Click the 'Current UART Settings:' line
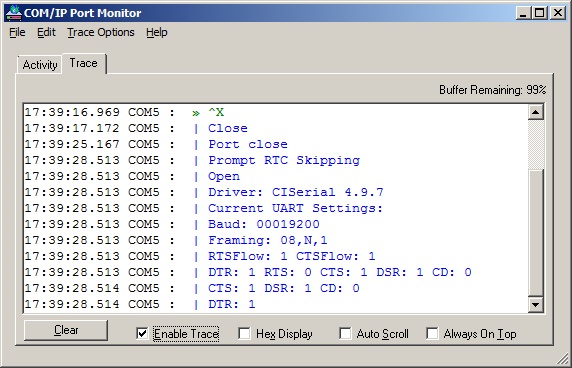This screenshot has height=368, width=572. pos(276,208)
